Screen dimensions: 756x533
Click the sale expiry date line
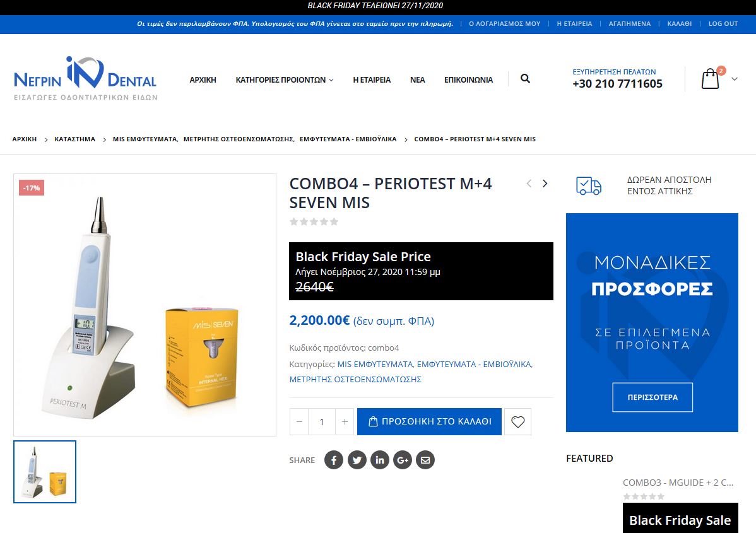tap(368, 272)
